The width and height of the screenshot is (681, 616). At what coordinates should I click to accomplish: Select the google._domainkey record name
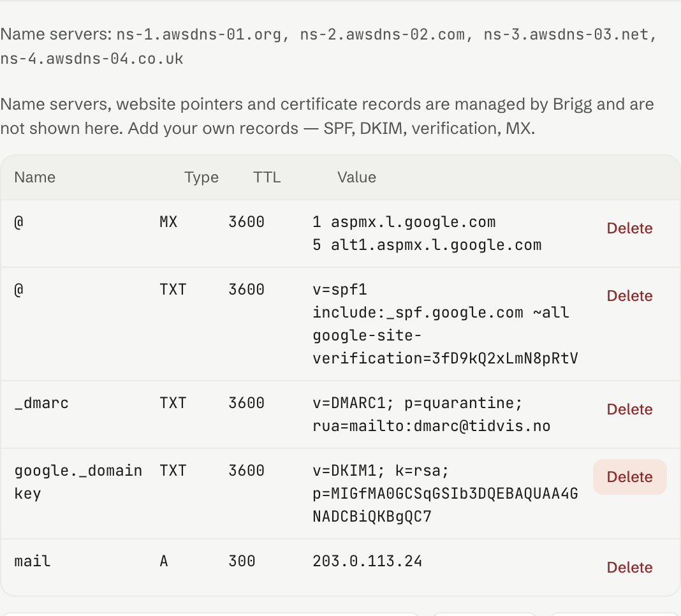point(78,482)
